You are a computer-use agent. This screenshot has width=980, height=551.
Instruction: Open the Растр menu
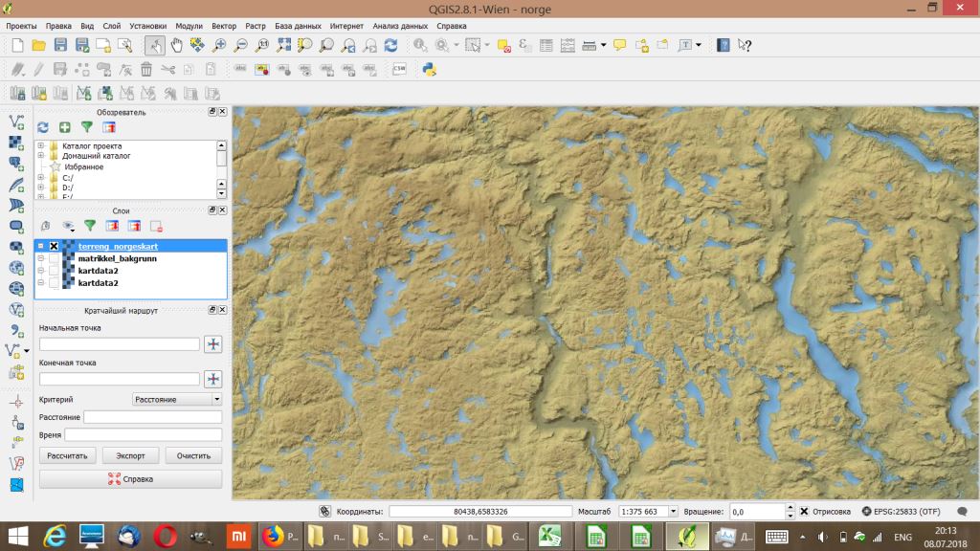pos(255,26)
